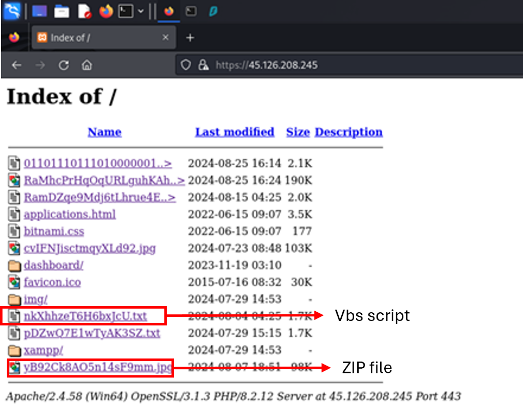
Task: Open nkXhhzeT6H6bxJcU.txt file link
Action: coord(85,316)
